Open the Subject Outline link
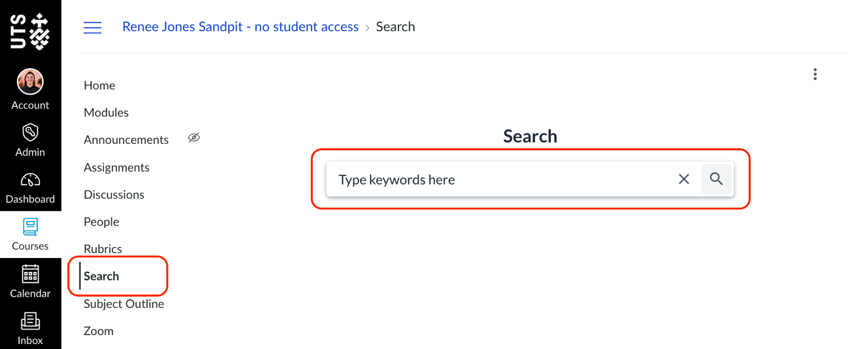The width and height of the screenshot is (868, 349). point(124,303)
